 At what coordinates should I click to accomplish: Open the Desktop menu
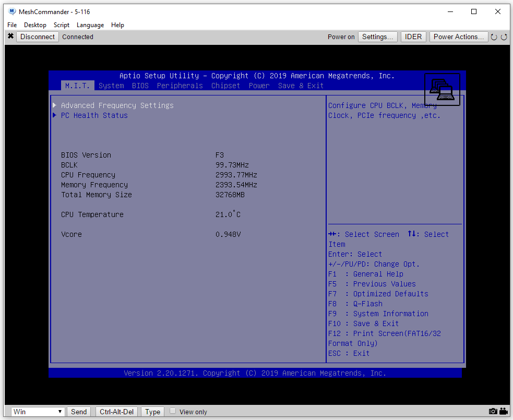tap(35, 25)
